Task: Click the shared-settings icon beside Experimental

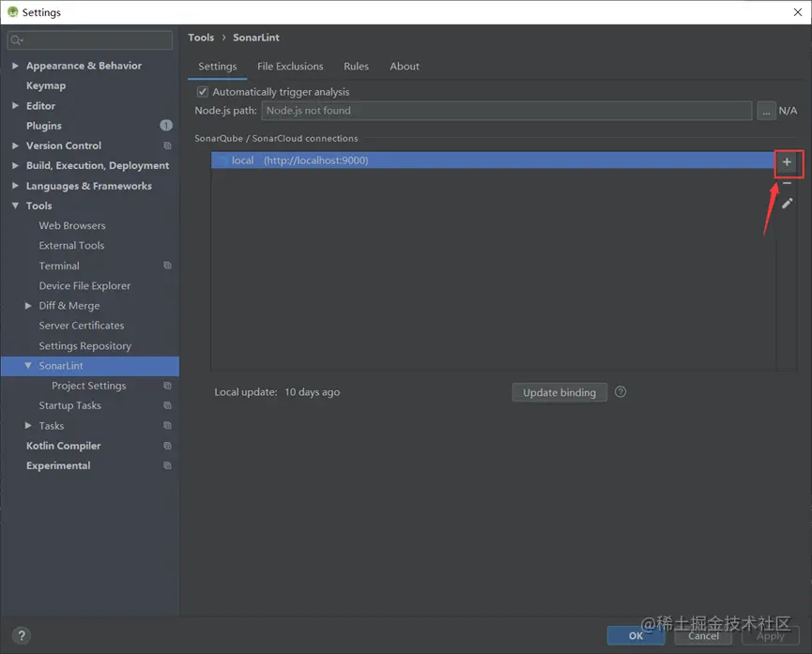Action: tap(166, 465)
